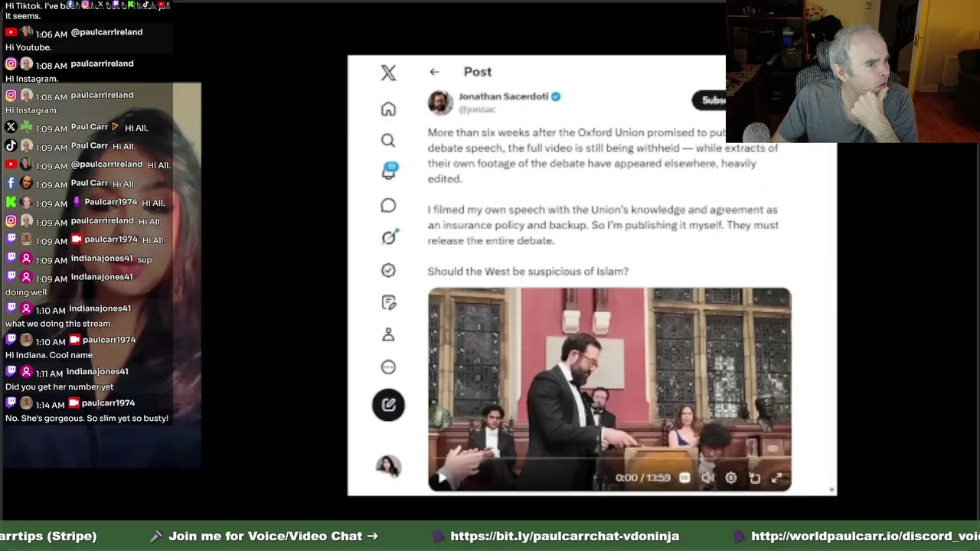Image resolution: width=980 pixels, height=551 pixels.
Task: Go back using the arrow beside Post
Action: click(434, 72)
